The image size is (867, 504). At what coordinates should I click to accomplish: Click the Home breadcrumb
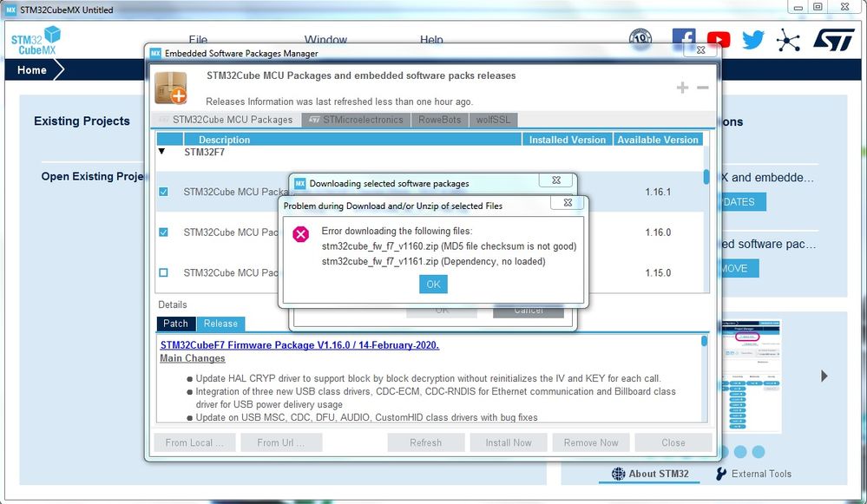[x=32, y=70]
